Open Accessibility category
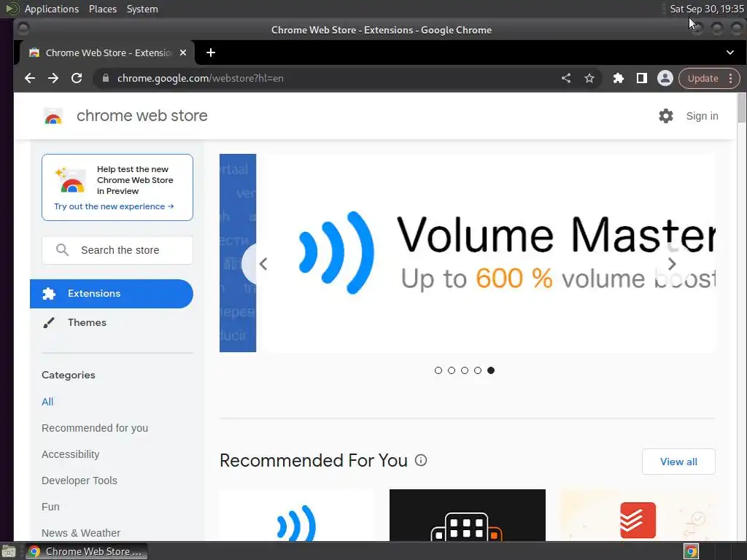Image resolution: width=747 pixels, height=560 pixels. pyautogui.click(x=71, y=454)
